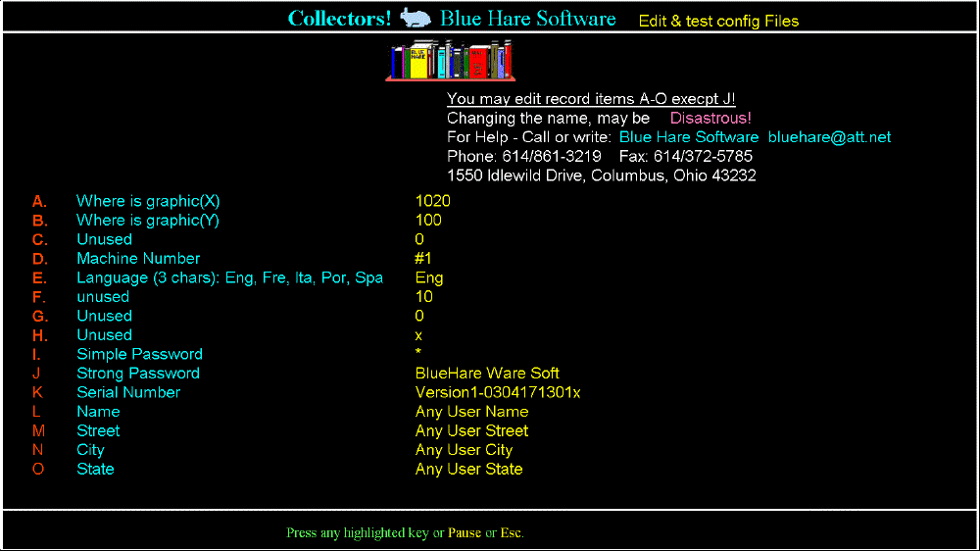Click the Serial Number label

coord(128,393)
